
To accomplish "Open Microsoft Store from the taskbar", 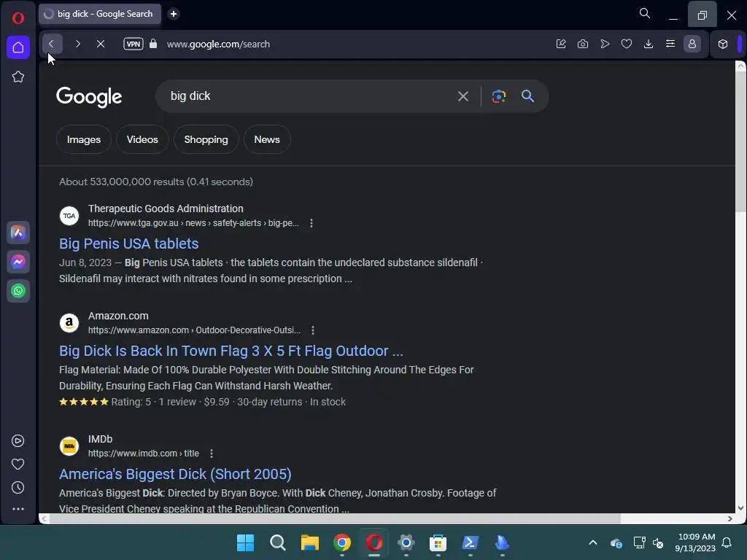I will point(438,542).
